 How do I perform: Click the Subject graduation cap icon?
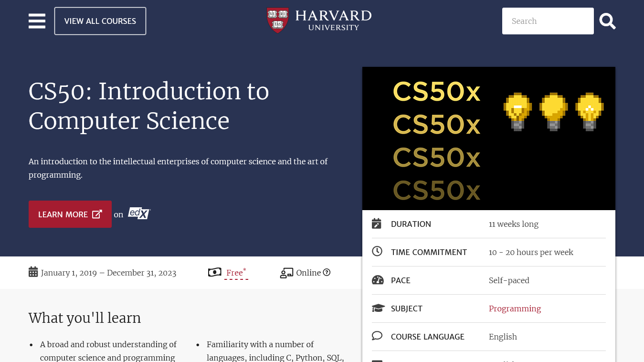pos(378,308)
